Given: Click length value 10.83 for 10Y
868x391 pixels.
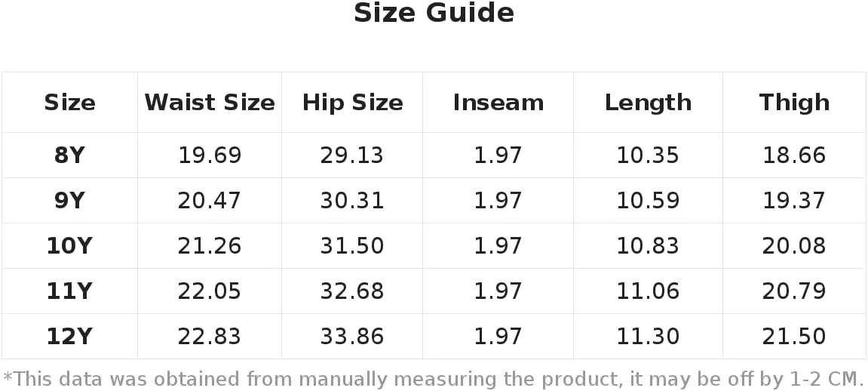Looking at the screenshot, I should [649, 246].
